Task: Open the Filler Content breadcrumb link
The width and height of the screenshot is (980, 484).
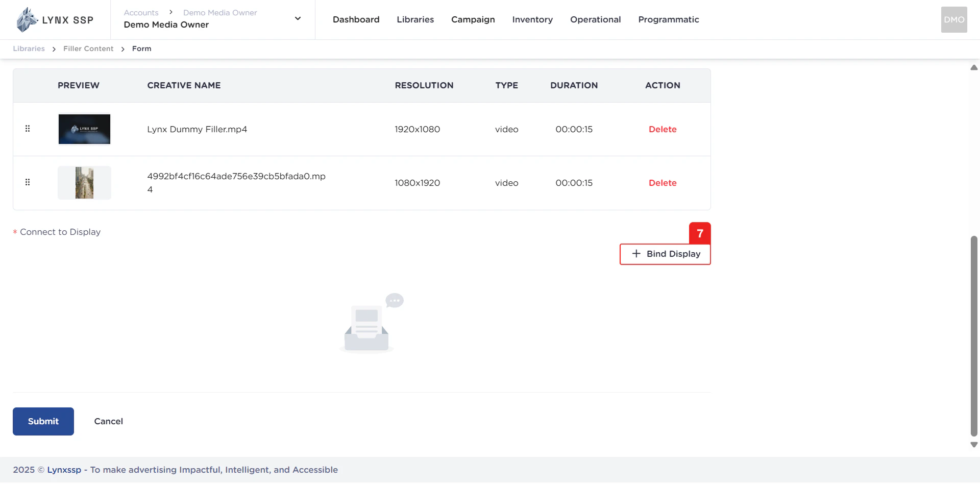Action: coord(88,49)
